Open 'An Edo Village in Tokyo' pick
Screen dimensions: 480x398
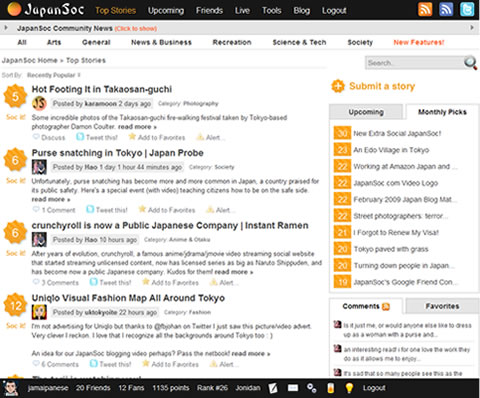click(x=391, y=150)
